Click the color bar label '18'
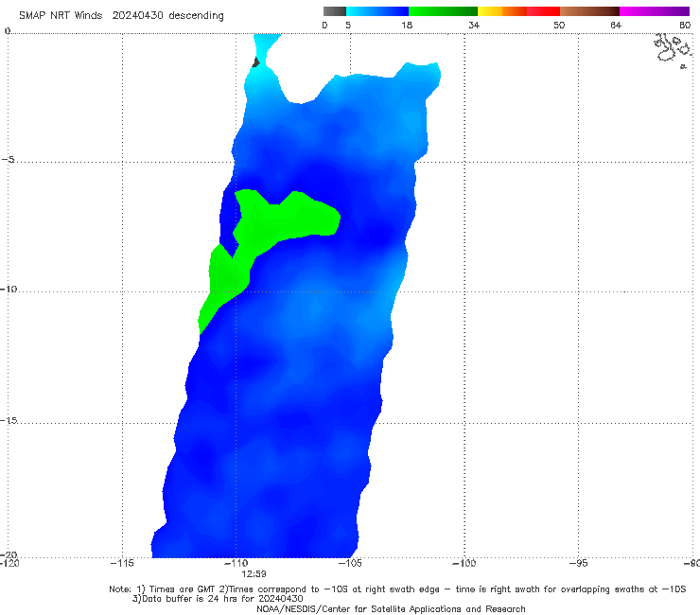 [x=407, y=25]
